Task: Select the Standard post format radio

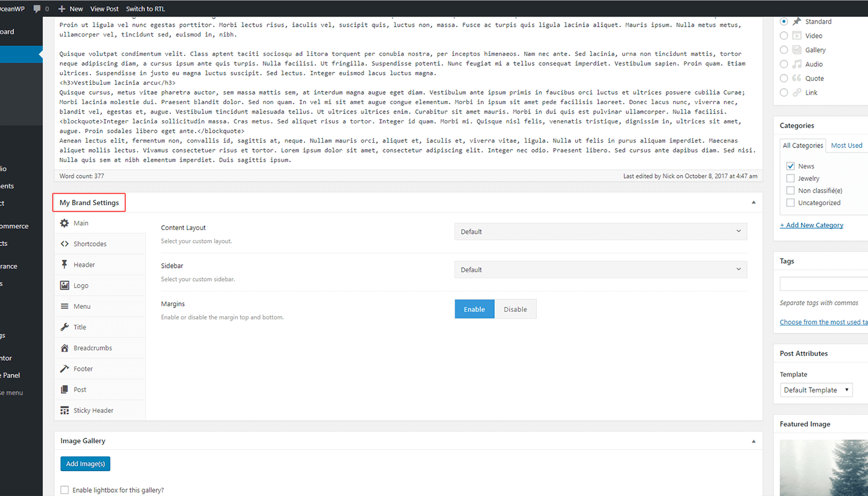Action: click(x=784, y=22)
